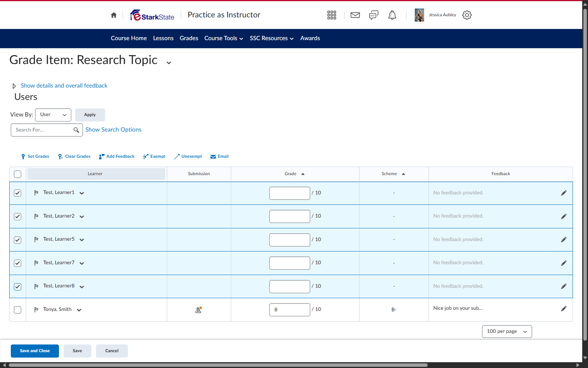This screenshot has width=588, height=368.
Task: Click flag icon for Test, Learner8
Action: [36, 287]
